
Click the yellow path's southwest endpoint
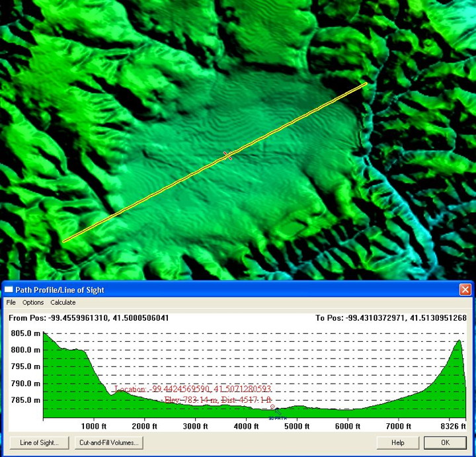click(64, 241)
